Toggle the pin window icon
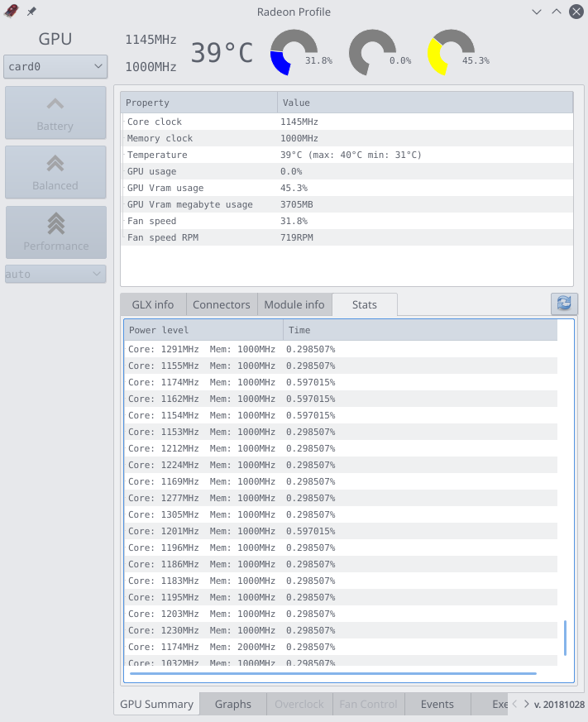 coord(31,12)
